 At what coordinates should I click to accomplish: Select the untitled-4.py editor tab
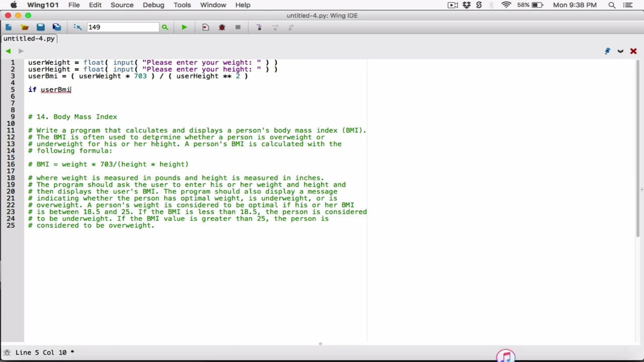pos(29,39)
